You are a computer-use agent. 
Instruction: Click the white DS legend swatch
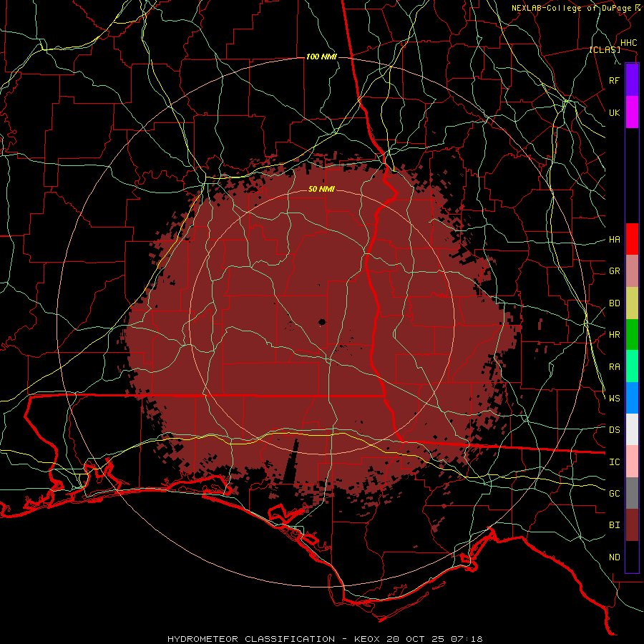tap(632, 429)
